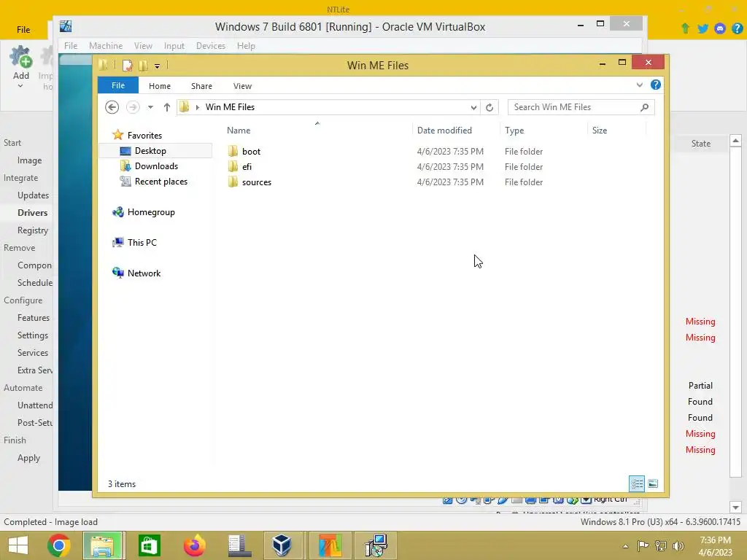The width and height of the screenshot is (747, 560).
Task: Show hidden system tray icons
Action: (x=625, y=546)
